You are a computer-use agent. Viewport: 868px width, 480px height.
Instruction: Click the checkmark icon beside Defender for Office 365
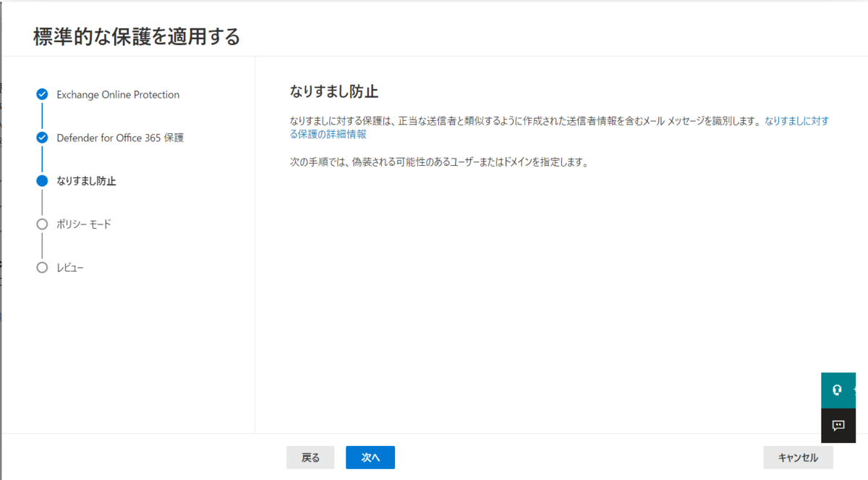point(42,138)
